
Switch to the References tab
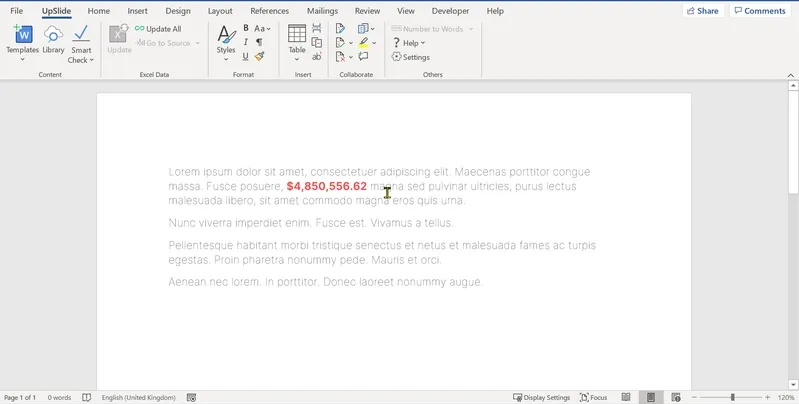coord(270,11)
